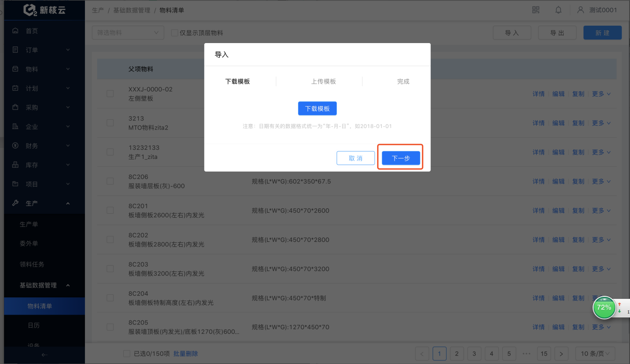630x364 pixels.
Task: Open the 10 条/页 page size dropdown
Action: pyautogui.click(x=595, y=354)
